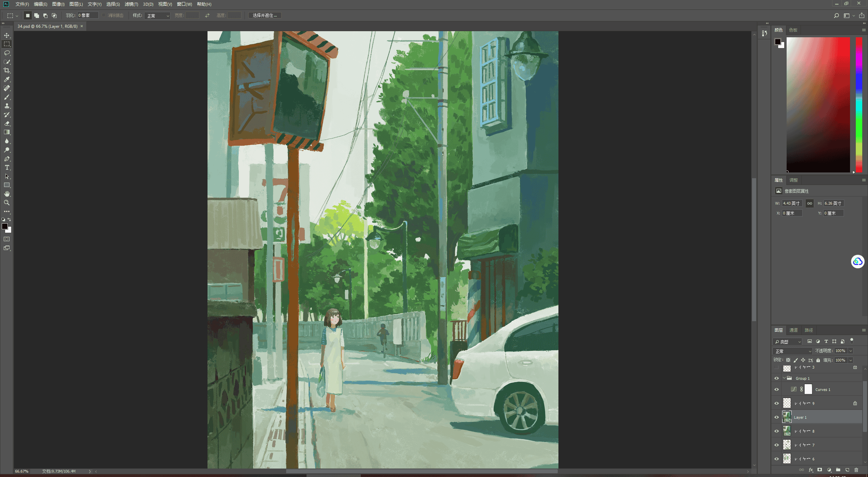Screen dimensions: 868x477
Task: Create a new group with folder icon
Action: (838, 470)
